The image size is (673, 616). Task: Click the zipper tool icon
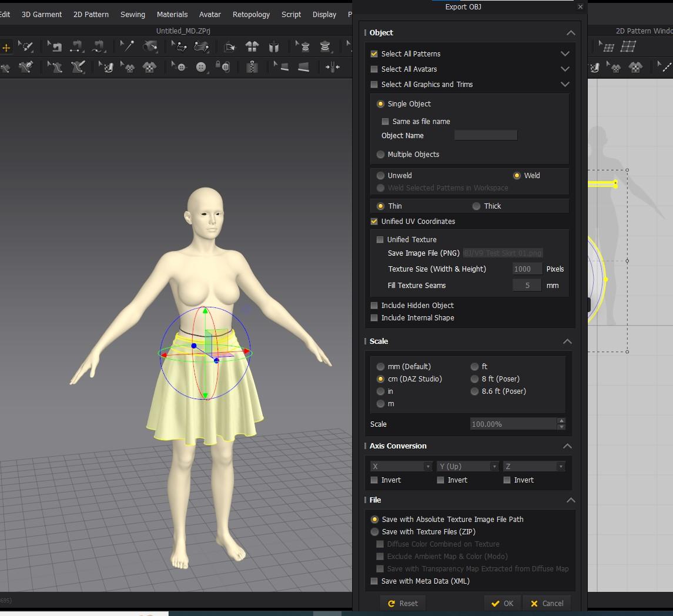tap(252, 67)
